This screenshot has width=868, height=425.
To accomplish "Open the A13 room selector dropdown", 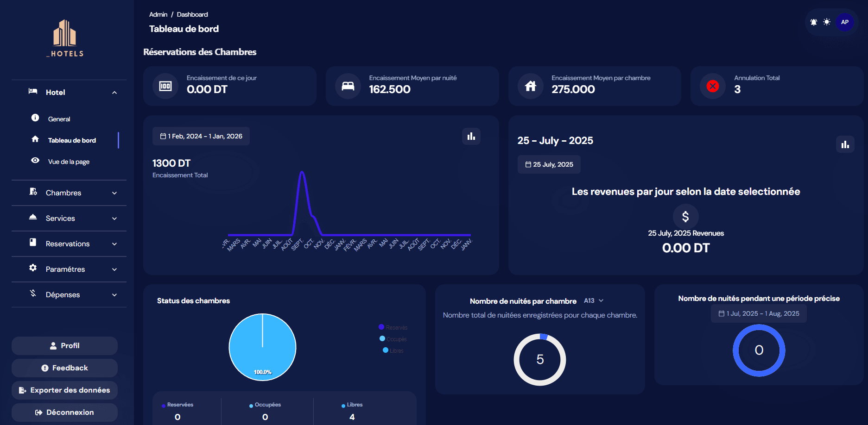I will pyautogui.click(x=595, y=300).
